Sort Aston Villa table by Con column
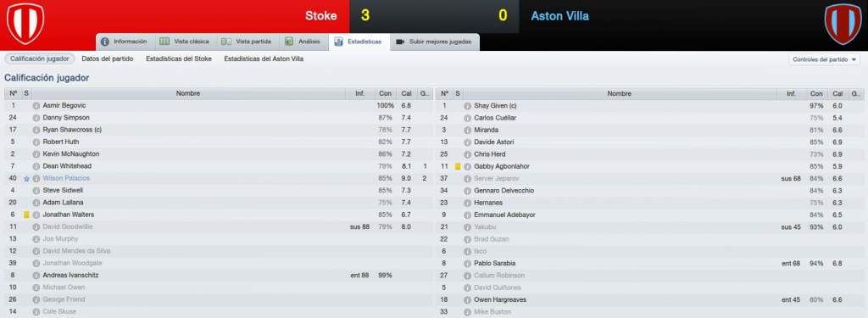 pyautogui.click(x=815, y=93)
